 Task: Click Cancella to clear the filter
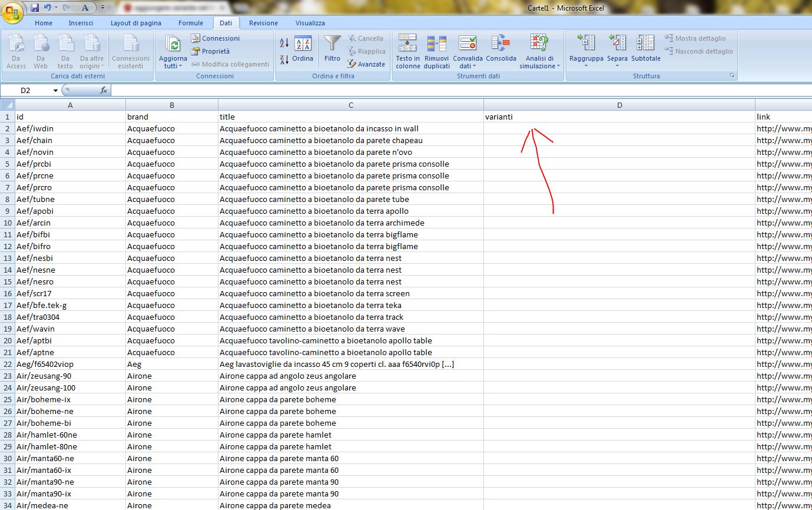tap(365, 38)
